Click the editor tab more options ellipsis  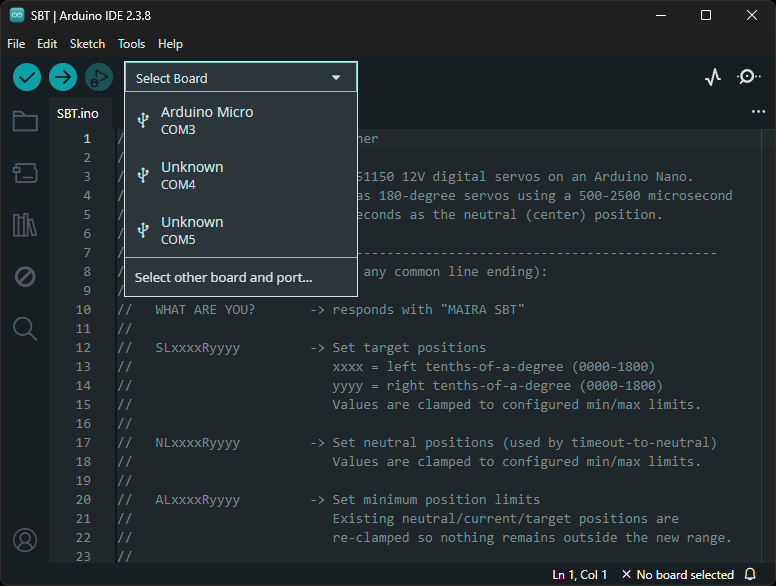click(x=758, y=113)
